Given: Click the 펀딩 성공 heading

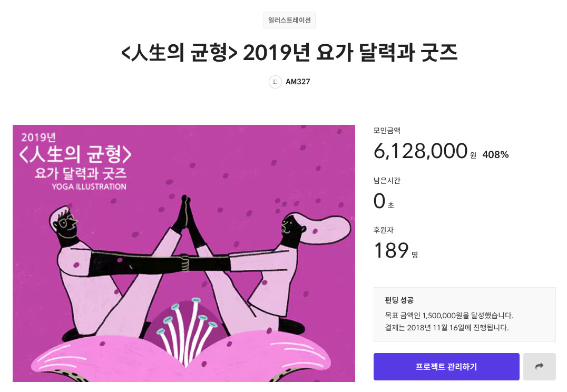Looking at the screenshot, I should tap(399, 300).
